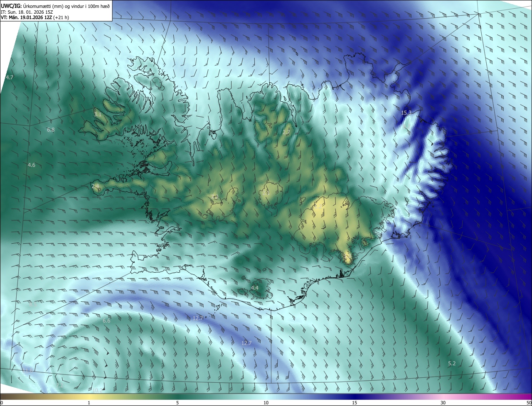Click the 50 tick on color scale

(529, 403)
